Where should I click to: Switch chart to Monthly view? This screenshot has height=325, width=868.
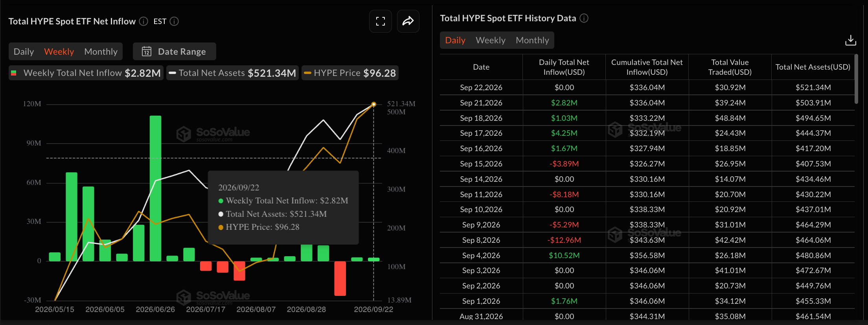(101, 52)
